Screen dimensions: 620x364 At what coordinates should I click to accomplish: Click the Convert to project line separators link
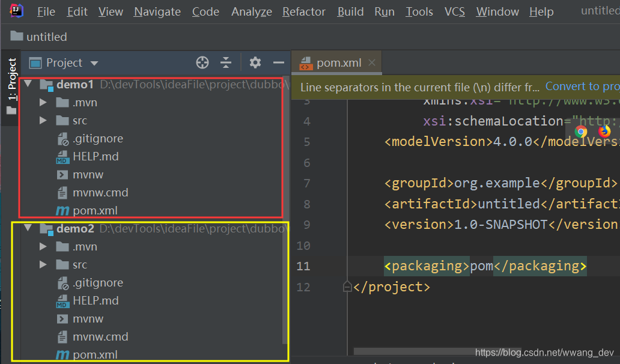coord(582,86)
